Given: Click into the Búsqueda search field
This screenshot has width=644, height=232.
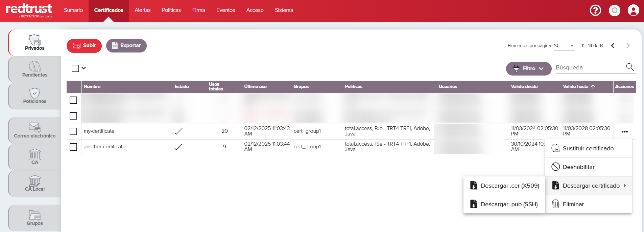Looking at the screenshot, I should 590,68.
